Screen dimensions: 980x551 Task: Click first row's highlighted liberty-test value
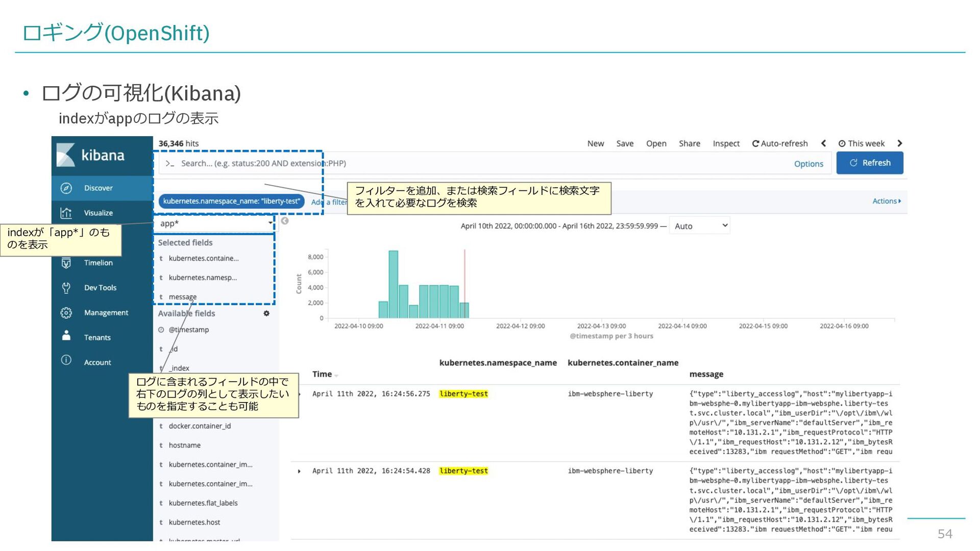point(463,394)
